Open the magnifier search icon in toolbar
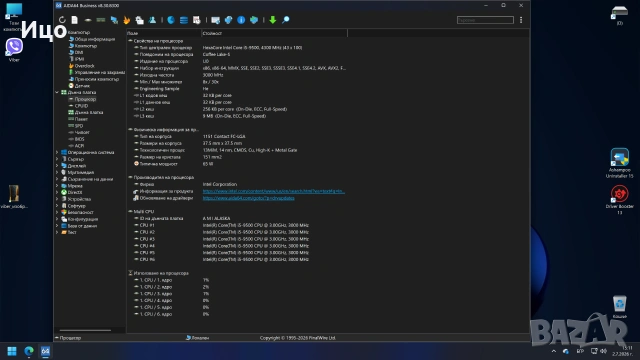This screenshot has width=640, height=360. coord(286,20)
